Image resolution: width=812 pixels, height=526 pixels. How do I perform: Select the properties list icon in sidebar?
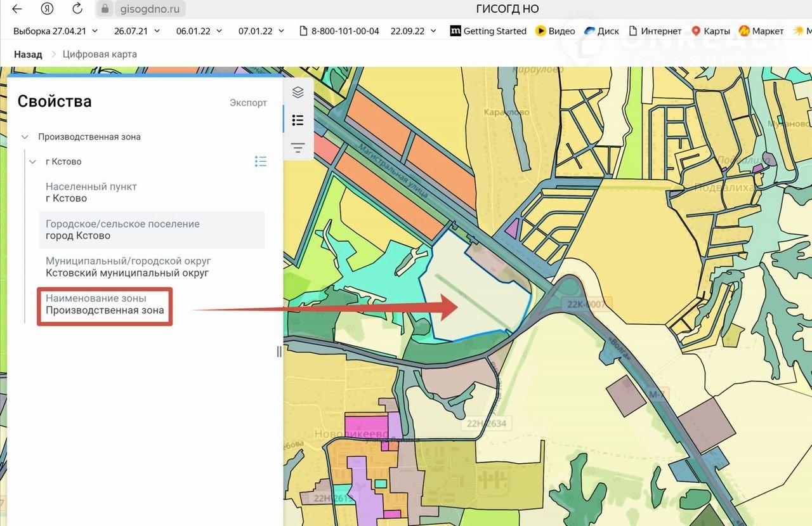(x=298, y=120)
